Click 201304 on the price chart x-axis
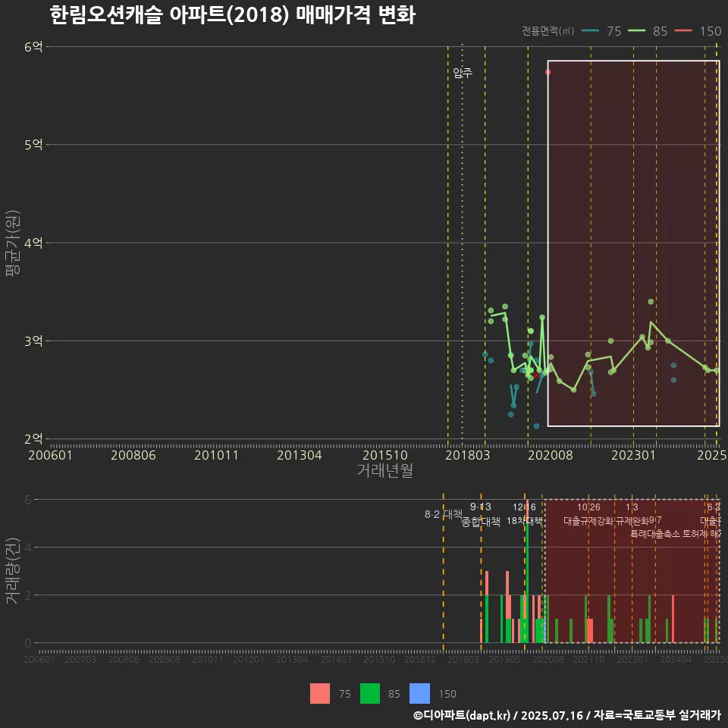This screenshot has width=728, height=728. (x=300, y=455)
